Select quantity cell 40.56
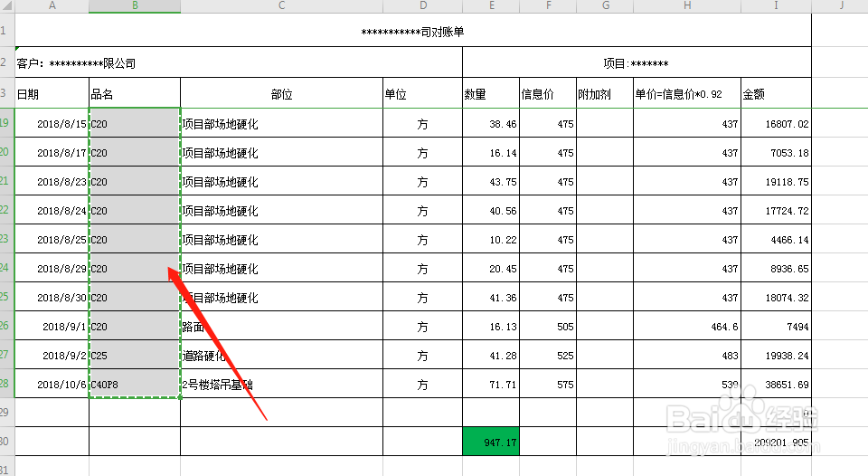The height and width of the screenshot is (476, 868). [491, 211]
